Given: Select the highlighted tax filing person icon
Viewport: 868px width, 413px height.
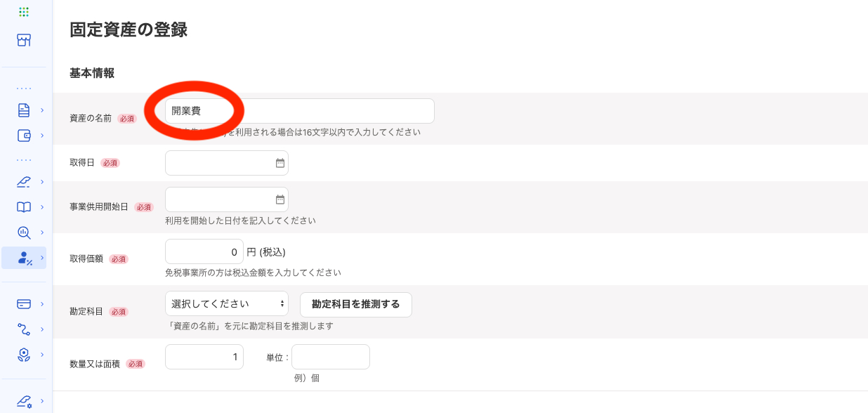Looking at the screenshot, I should pos(25,258).
